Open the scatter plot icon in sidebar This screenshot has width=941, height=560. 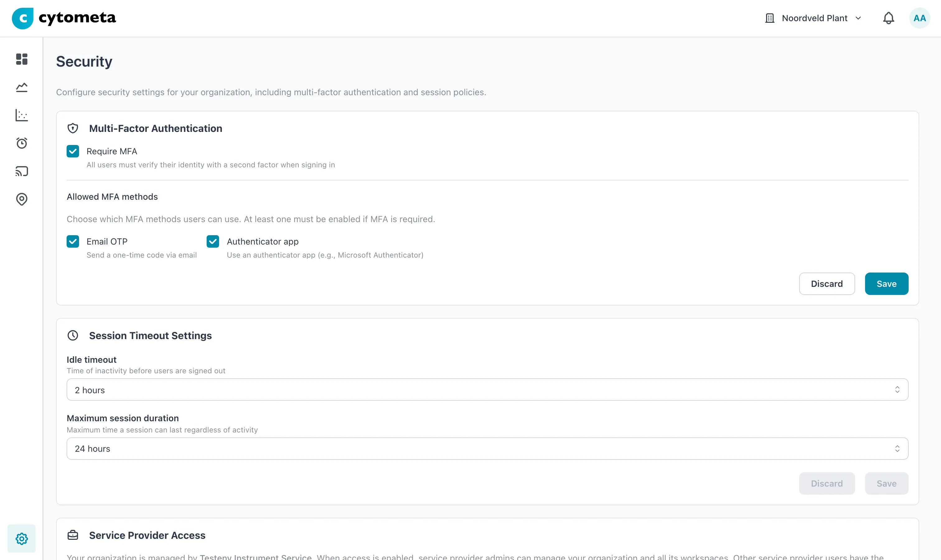(x=22, y=115)
